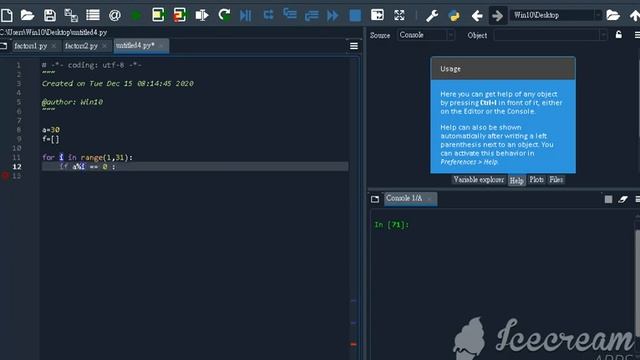Switch to the Variable explorer tab

coord(479,180)
